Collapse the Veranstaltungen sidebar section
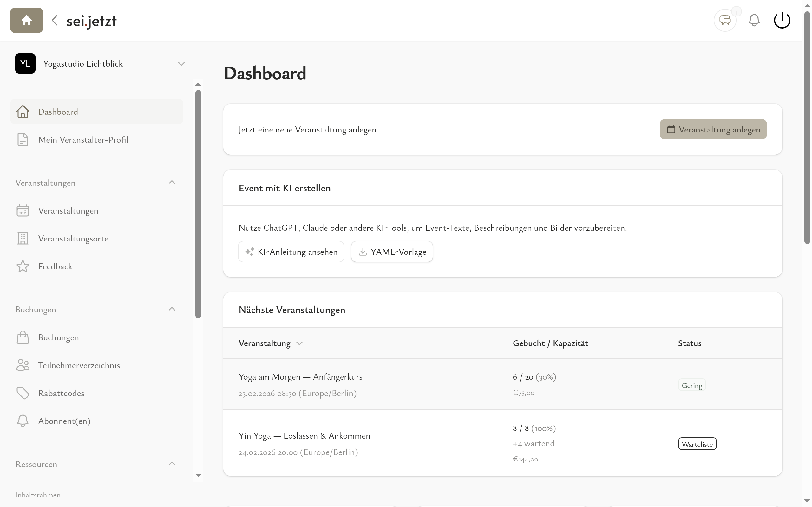Screen dimensions: 812x507 point(172,183)
